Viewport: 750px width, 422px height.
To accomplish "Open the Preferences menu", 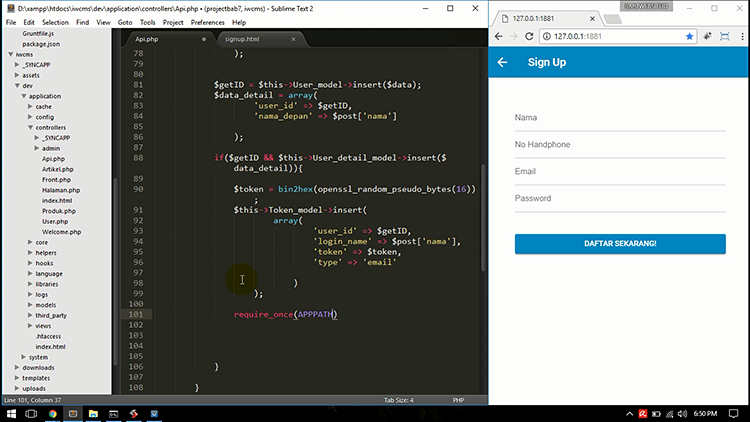I will point(208,22).
